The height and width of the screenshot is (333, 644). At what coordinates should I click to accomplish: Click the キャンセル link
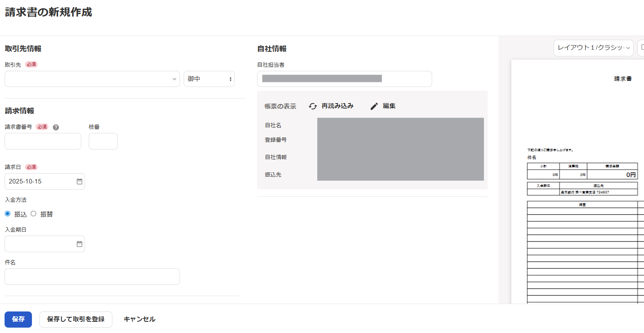pyautogui.click(x=139, y=319)
